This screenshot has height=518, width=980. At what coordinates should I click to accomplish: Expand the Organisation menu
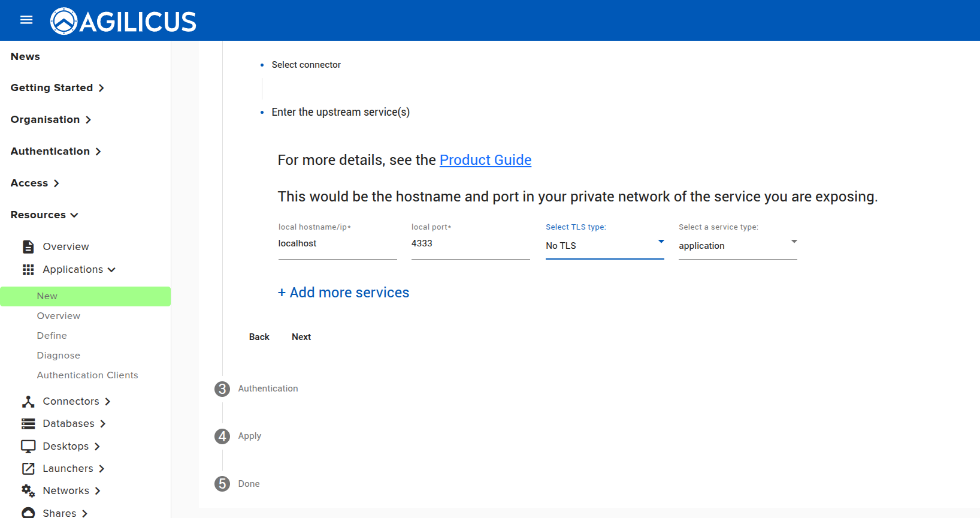(51, 119)
